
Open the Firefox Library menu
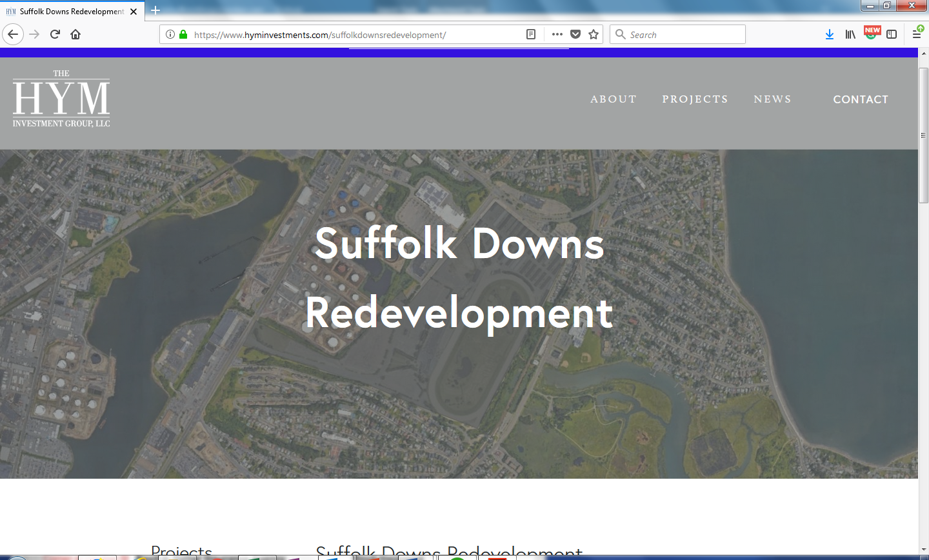[850, 34]
